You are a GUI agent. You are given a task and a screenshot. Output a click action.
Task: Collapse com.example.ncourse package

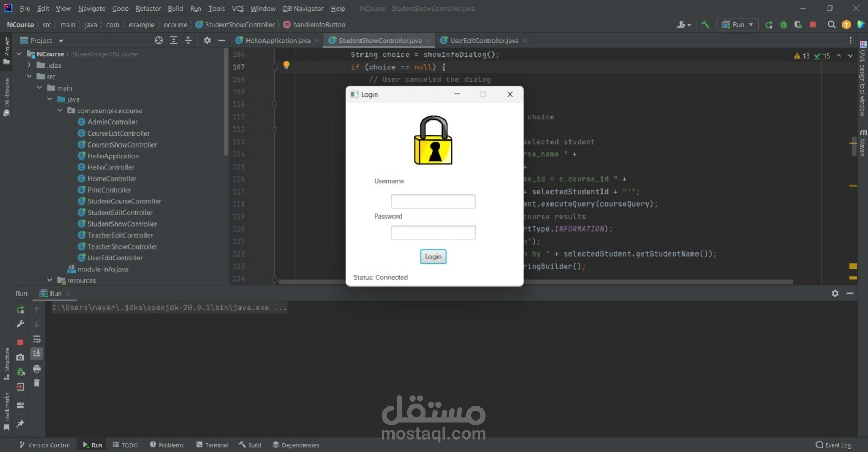(60, 110)
